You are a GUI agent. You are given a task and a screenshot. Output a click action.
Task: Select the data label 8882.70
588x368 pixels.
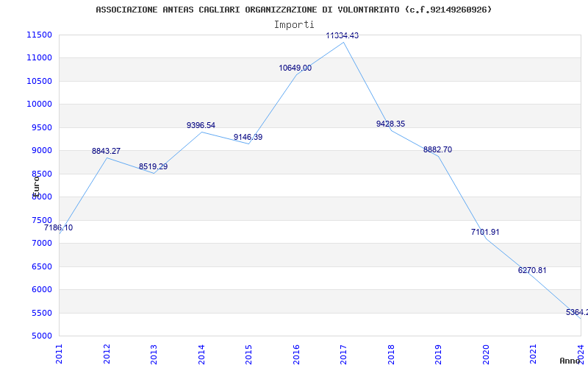(x=437, y=149)
